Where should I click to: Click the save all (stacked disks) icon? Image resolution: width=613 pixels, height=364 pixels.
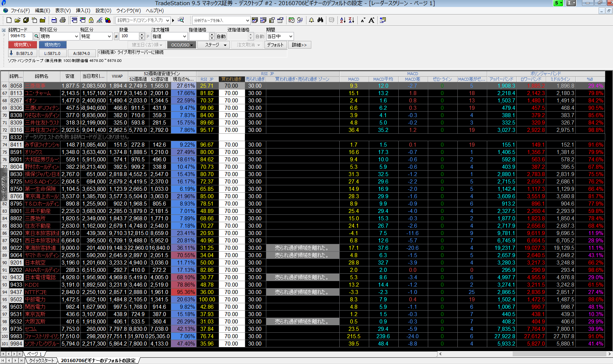(26, 20)
